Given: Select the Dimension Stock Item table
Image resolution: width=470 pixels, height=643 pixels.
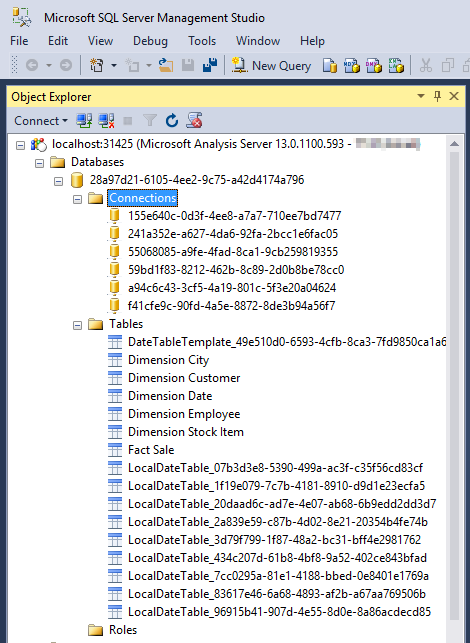Looking at the screenshot, I should (186, 432).
